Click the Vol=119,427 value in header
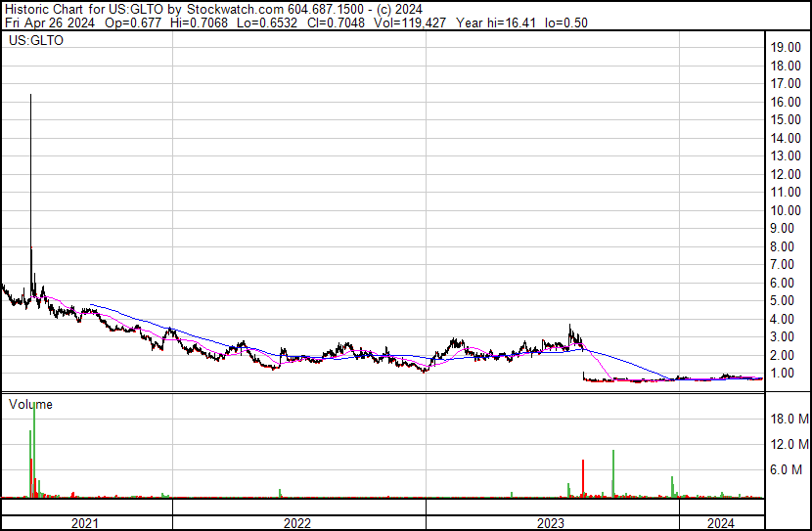This screenshot has width=812, height=531. pos(410,22)
